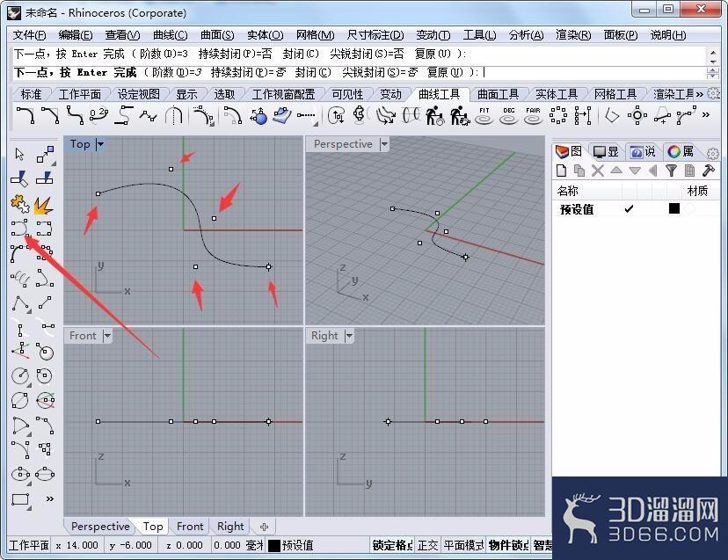Open the Front viewport title dropdown arrow
728x560 pixels.
coord(107,336)
